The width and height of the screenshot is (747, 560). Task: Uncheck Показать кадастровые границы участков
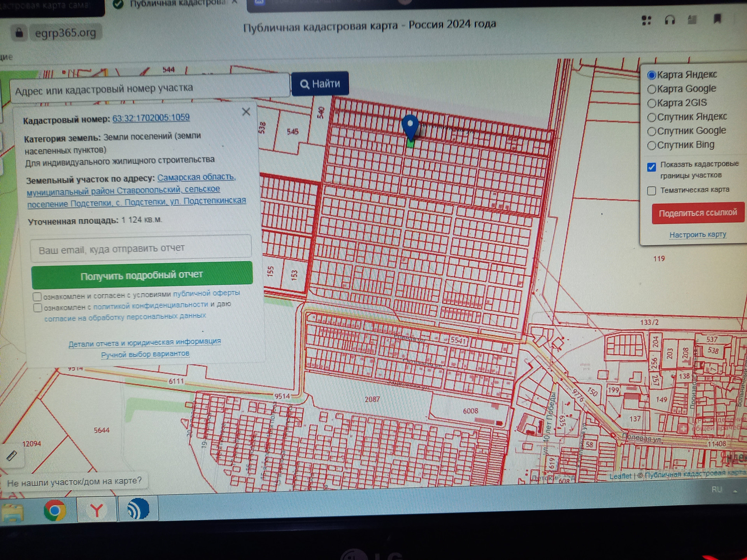652,167
